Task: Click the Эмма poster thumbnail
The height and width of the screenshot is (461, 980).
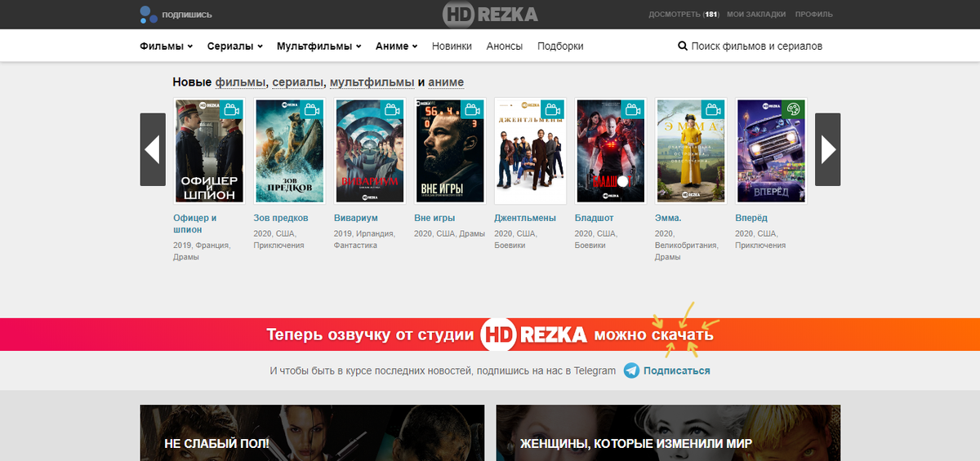Action: tap(689, 151)
